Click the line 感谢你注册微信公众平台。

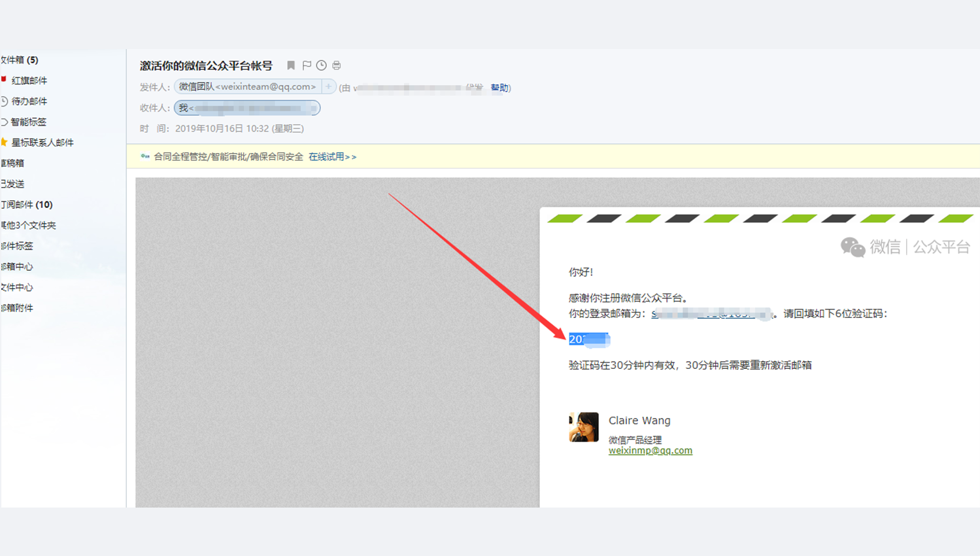click(628, 298)
